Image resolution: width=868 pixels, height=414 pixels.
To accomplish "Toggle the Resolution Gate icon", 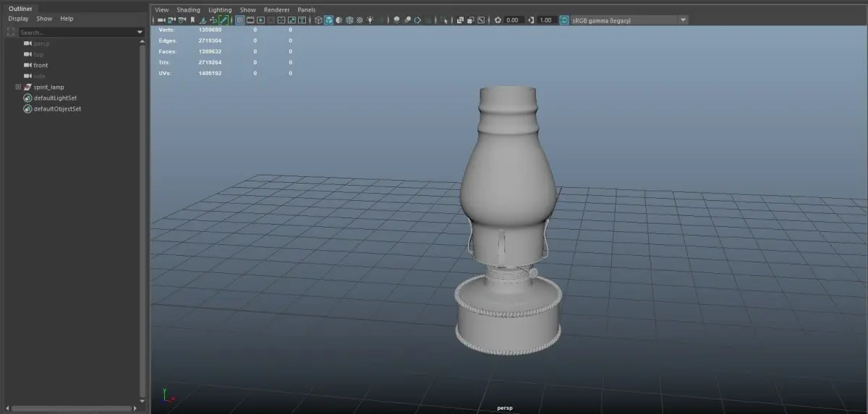I will point(261,20).
